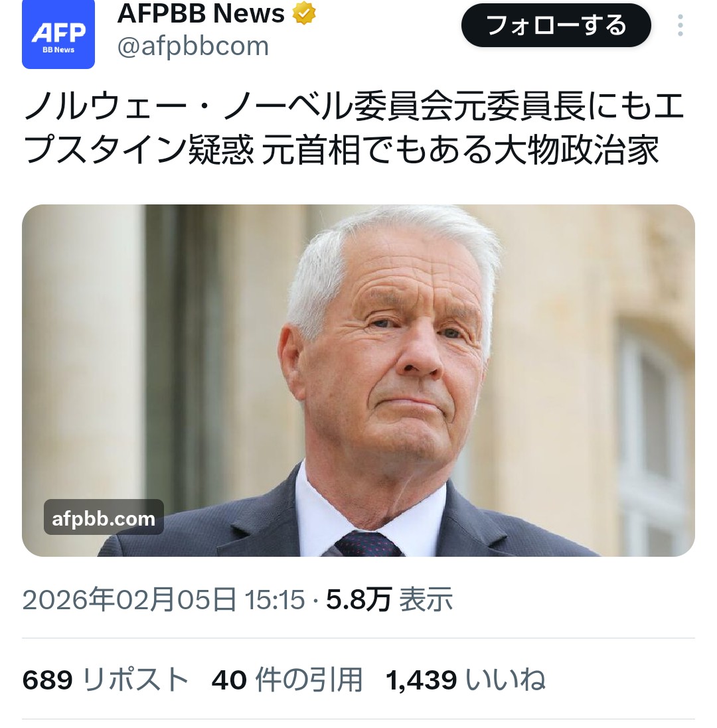Click the 40 quote count number

(x=229, y=680)
